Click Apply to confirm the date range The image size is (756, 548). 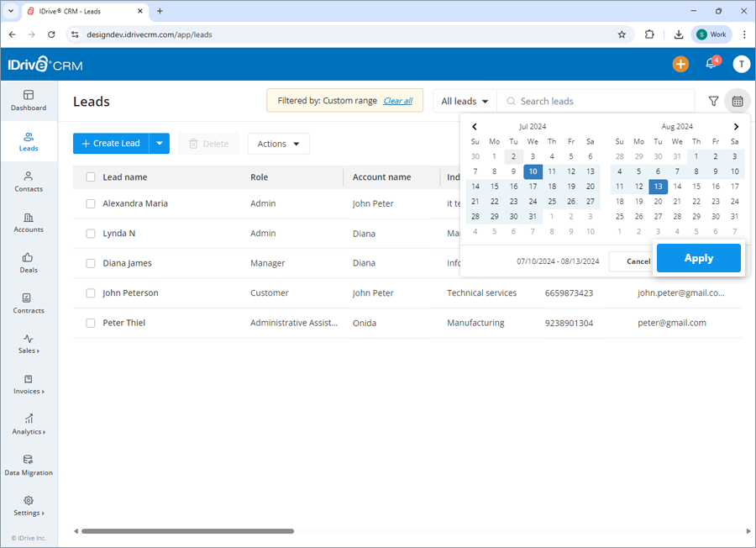(x=698, y=258)
